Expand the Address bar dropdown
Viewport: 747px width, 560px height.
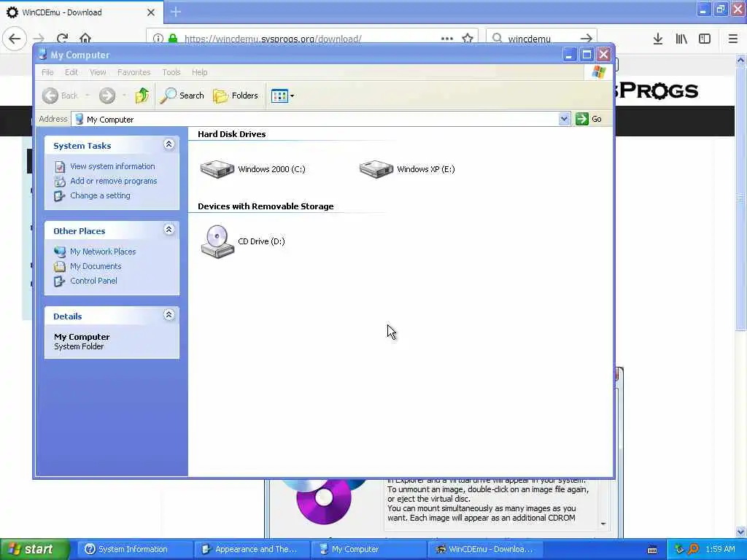[564, 119]
